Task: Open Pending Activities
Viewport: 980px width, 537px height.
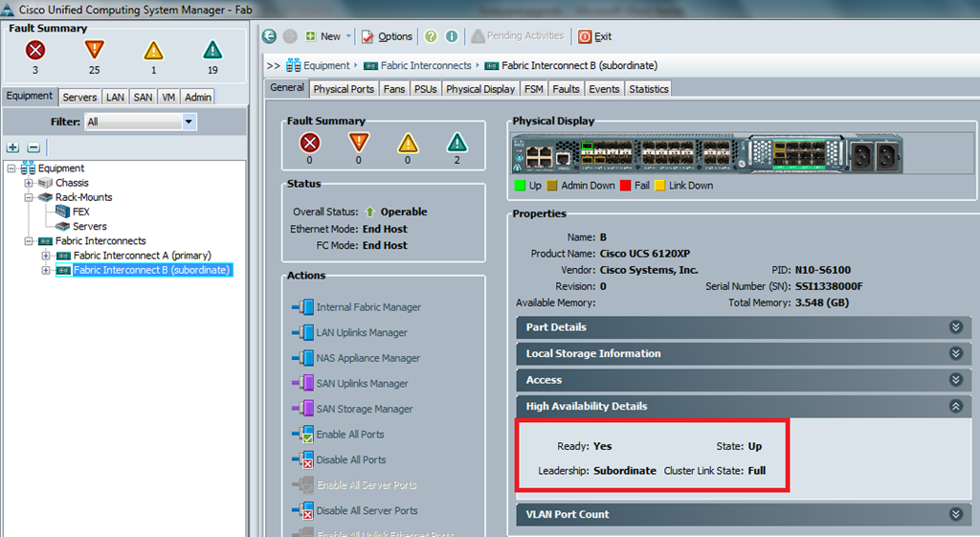Action: (518, 36)
